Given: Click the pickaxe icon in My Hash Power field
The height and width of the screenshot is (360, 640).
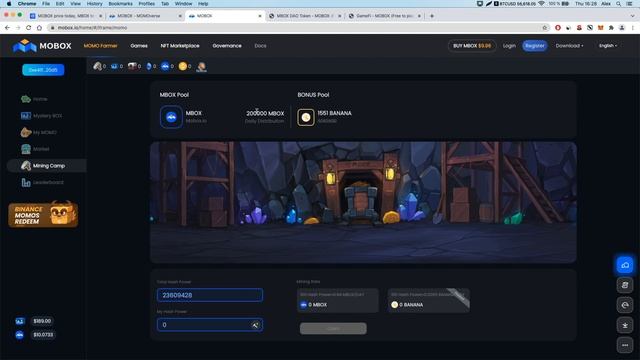Looking at the screenshot, I should pos(255,325).
